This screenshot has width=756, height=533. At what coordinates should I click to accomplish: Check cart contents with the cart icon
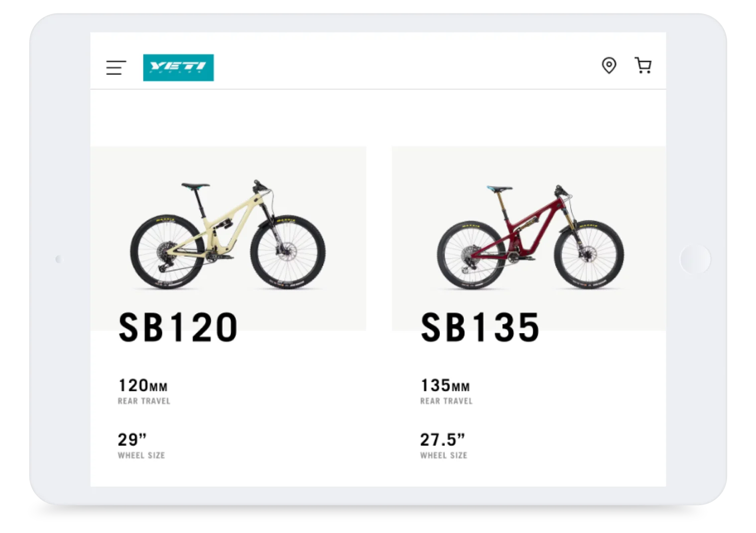click(x=643, y=65)
